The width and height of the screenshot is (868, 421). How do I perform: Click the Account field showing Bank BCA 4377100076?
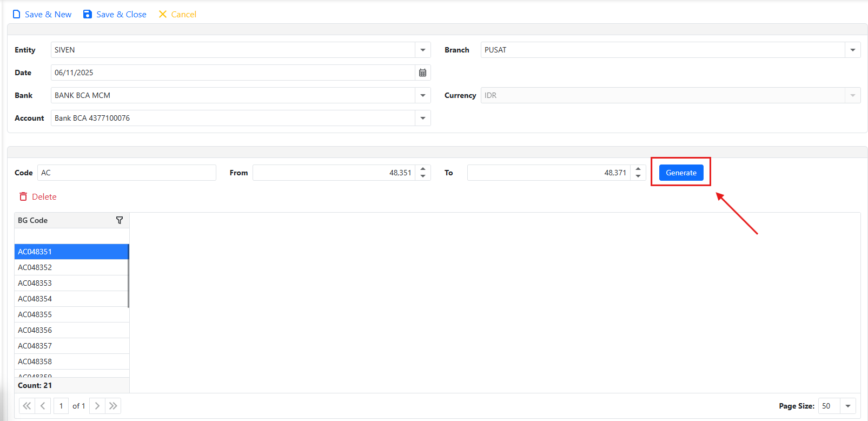[x=233, y=118]
